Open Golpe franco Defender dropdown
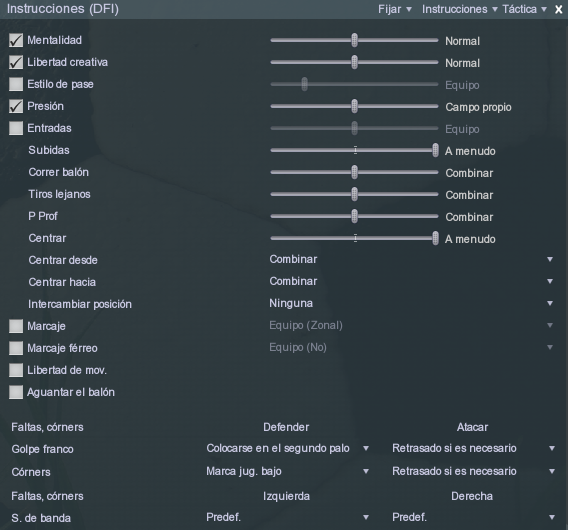 tap(288, 448)
